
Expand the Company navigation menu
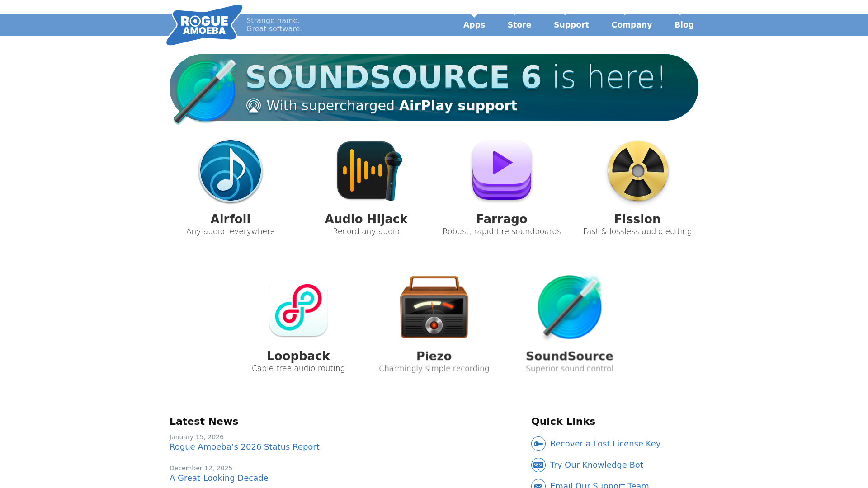pyautogui.click(x=632, y=25)
